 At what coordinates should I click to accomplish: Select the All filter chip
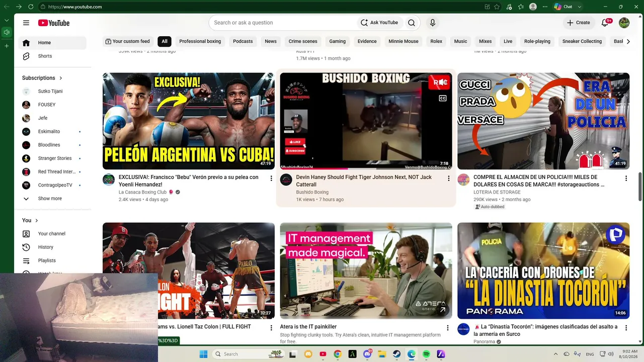coord(165,41)
